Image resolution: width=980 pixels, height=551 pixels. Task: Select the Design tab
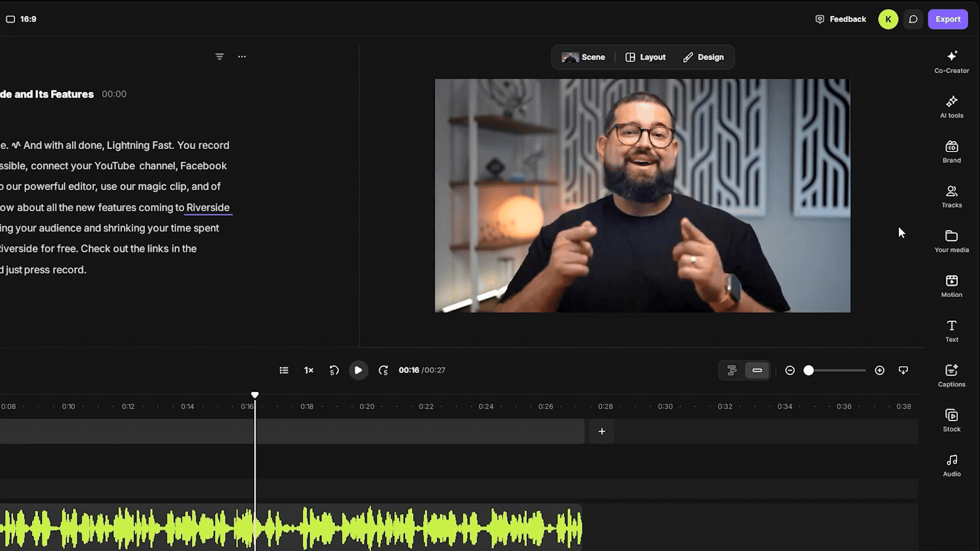tap(704, 57)
